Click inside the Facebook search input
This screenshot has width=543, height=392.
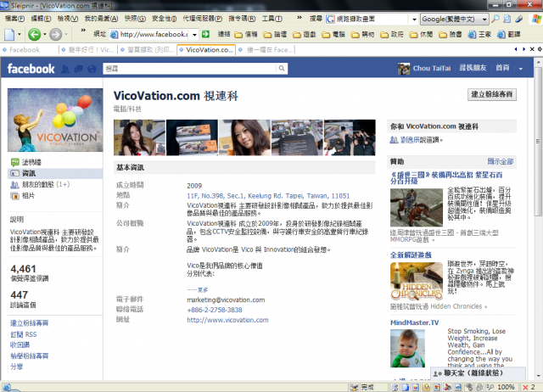click(x=190, y=69)
